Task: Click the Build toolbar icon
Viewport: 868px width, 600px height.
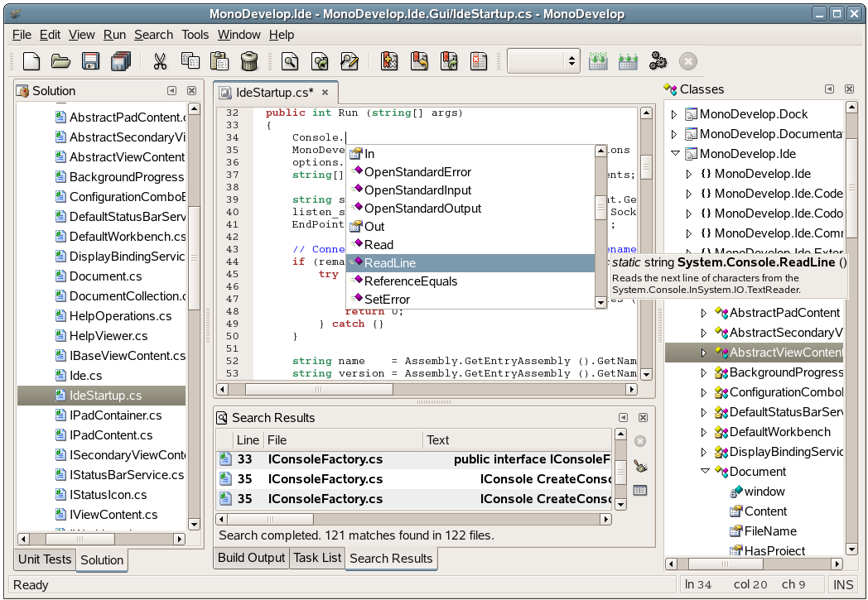Action: tap(598, 61)
